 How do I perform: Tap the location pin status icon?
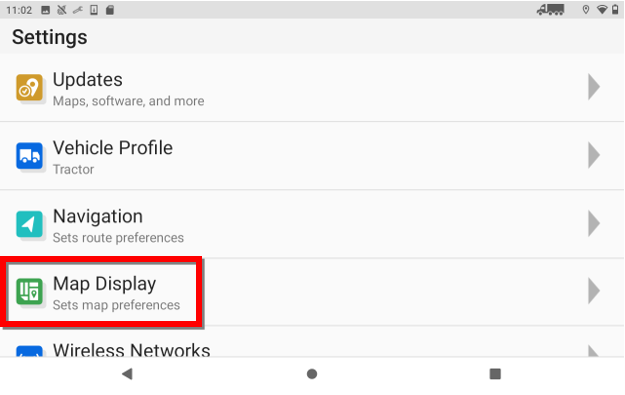pyautogui.click(x=586, y=10)
